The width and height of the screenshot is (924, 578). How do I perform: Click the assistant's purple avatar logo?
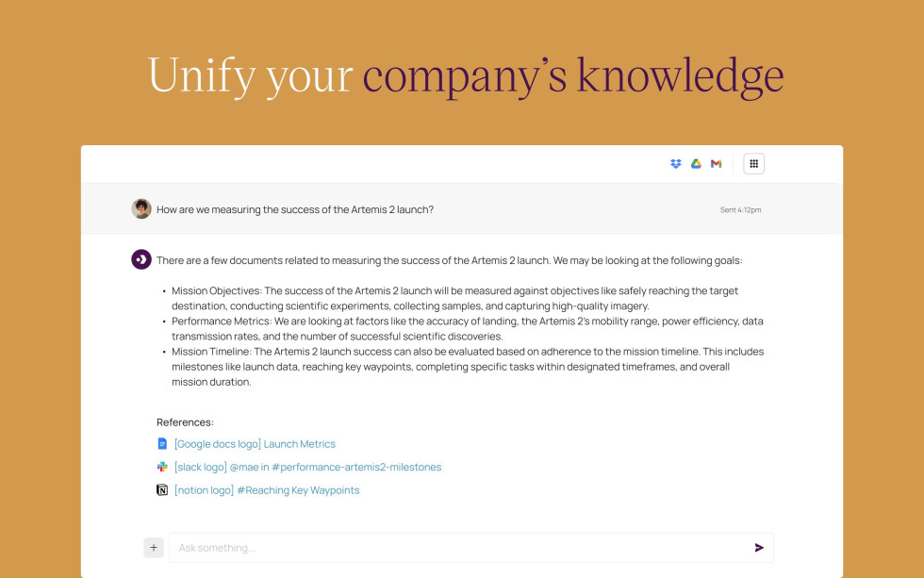point(140,259)
